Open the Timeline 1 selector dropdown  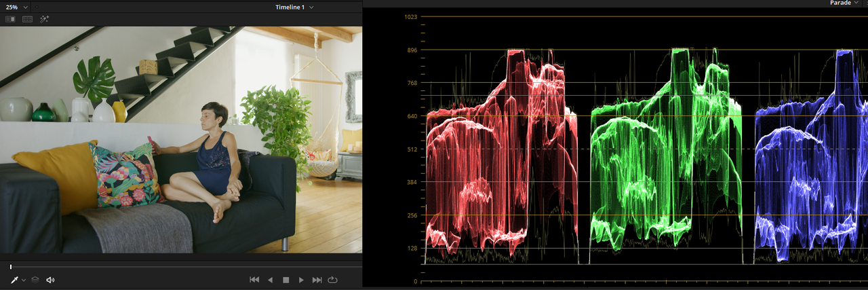[x=294, y=7]
